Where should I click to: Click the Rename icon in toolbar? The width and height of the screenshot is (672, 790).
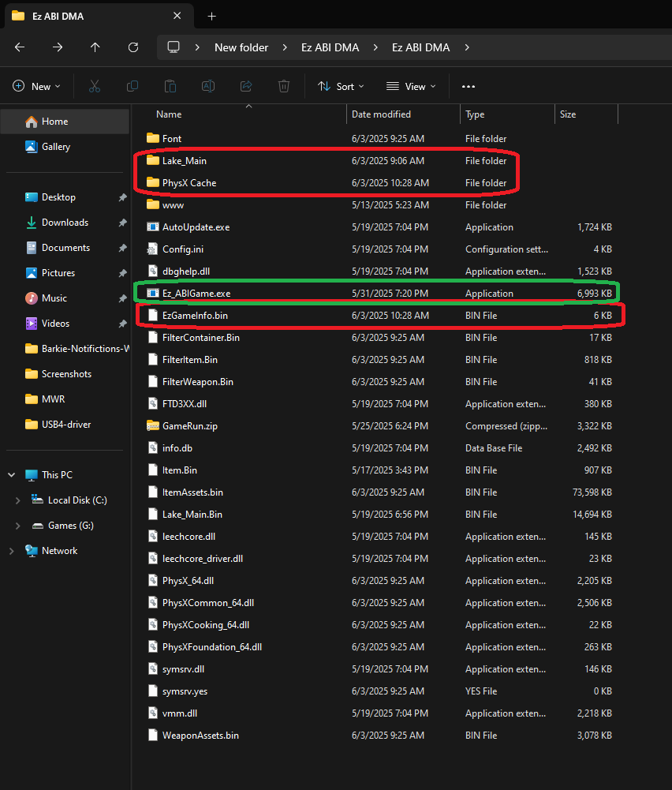coord(208,87)
